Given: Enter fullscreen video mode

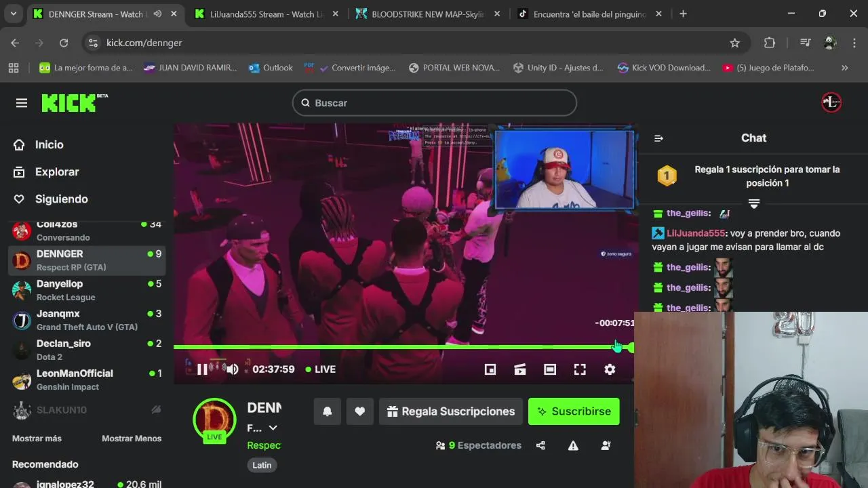Looking at the screenshot, I should point(580,369).
